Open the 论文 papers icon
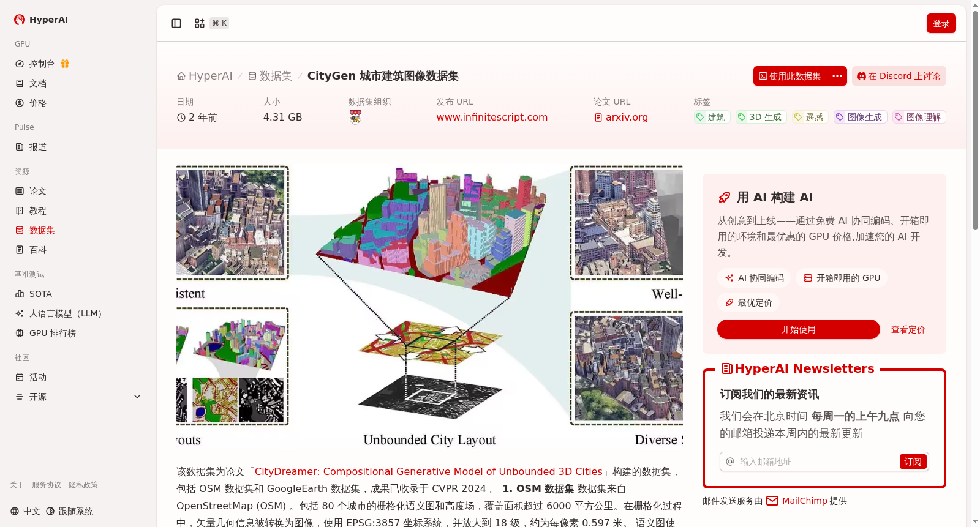 point(20,191)
